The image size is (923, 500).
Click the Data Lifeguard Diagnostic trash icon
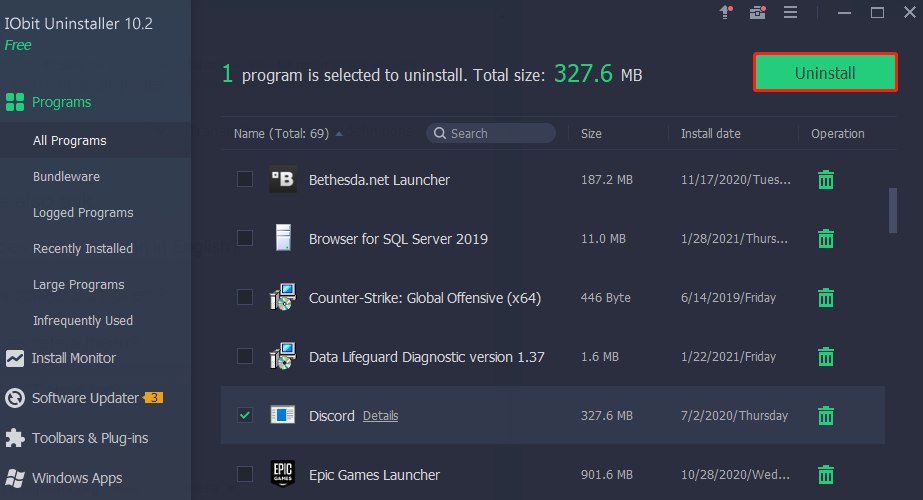(x=826, y=356)
